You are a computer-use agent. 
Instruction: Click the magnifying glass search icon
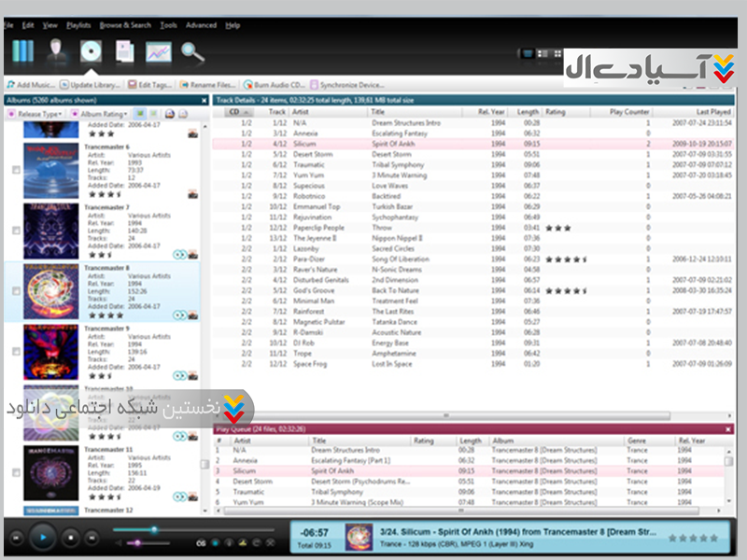192,51
